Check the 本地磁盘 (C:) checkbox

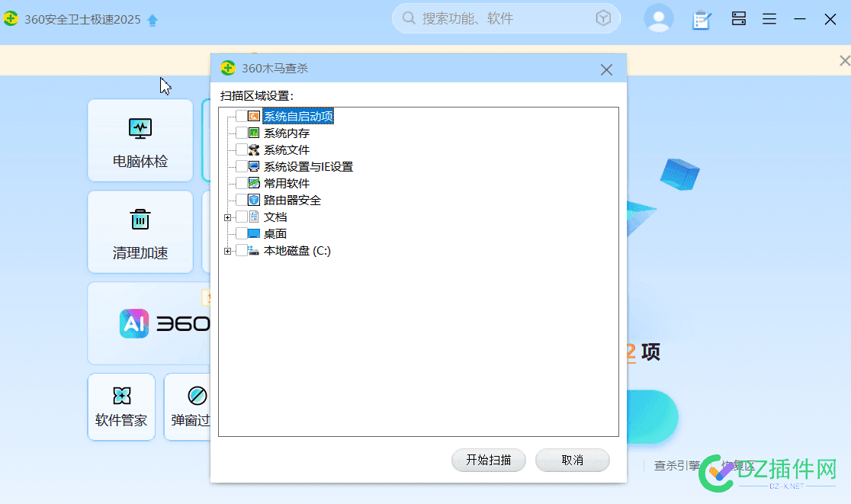(x=242, y=251)
